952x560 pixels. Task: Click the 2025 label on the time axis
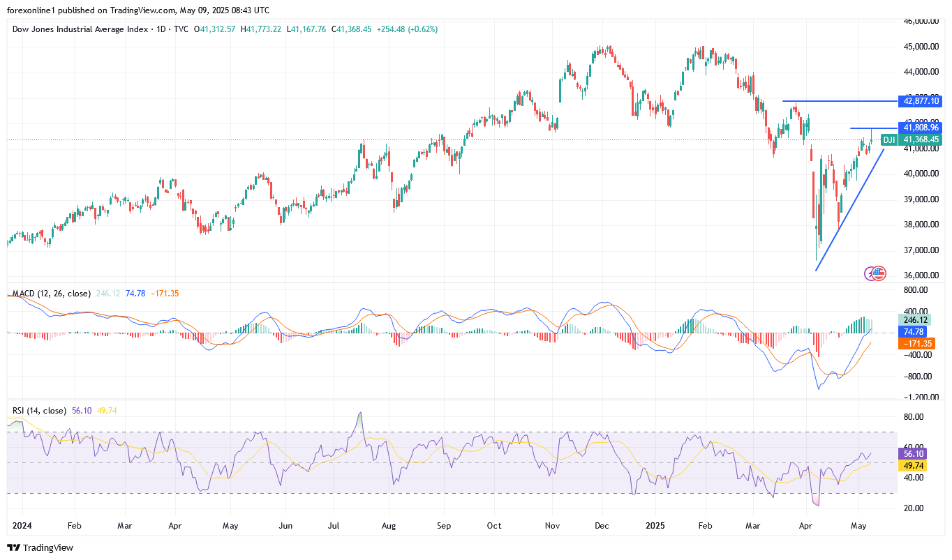pos(655,525)
